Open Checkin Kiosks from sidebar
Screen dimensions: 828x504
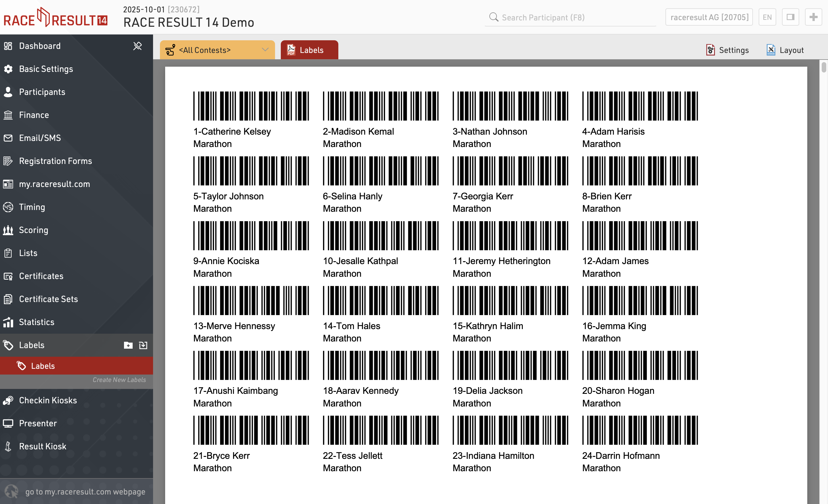[48, 400]
